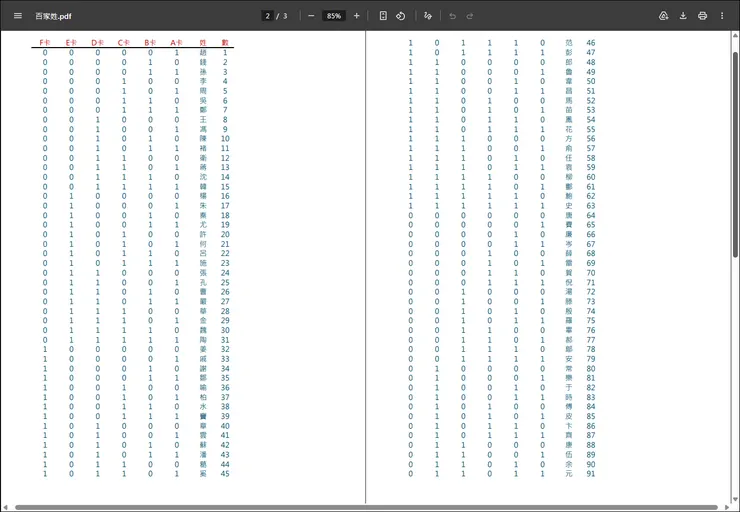Viewport: 740px width, 512px height.
Task: Click the scroll right arrow
Action: coord(727,508)
